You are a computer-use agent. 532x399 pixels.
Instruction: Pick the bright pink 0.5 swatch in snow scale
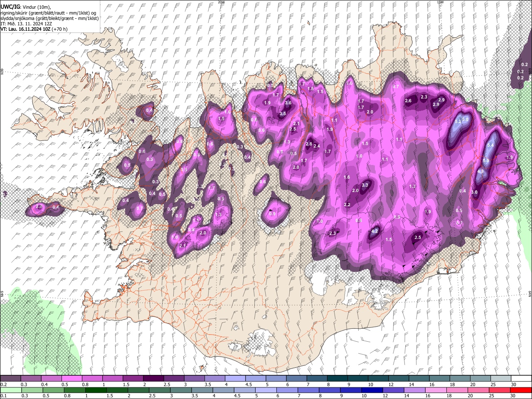(x=71, y=379)
